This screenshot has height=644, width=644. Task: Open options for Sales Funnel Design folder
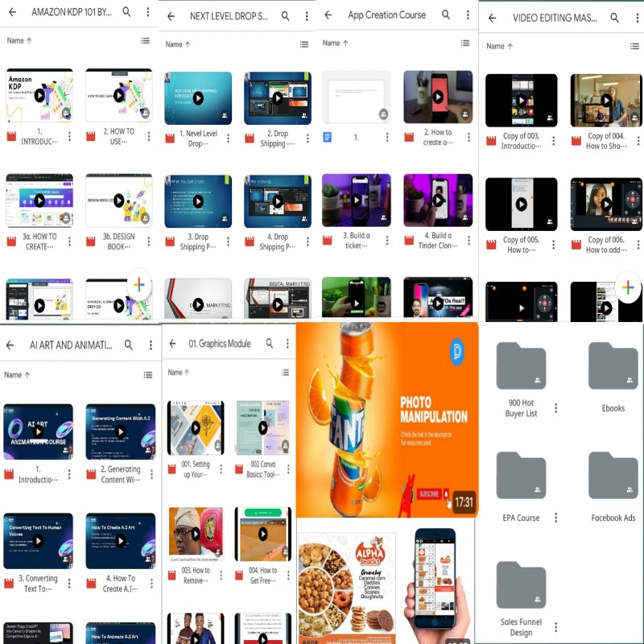tap(556, 627)
